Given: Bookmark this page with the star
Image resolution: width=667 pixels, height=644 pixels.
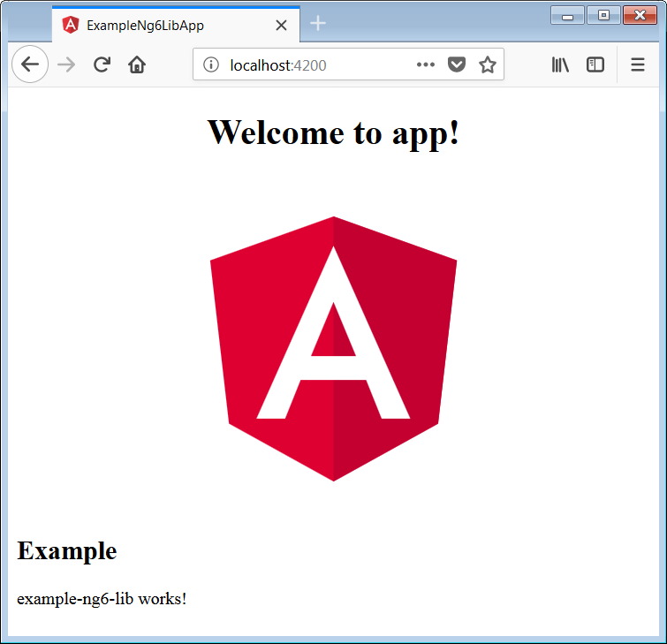Looking at the screenshot, I should (487, 64).
